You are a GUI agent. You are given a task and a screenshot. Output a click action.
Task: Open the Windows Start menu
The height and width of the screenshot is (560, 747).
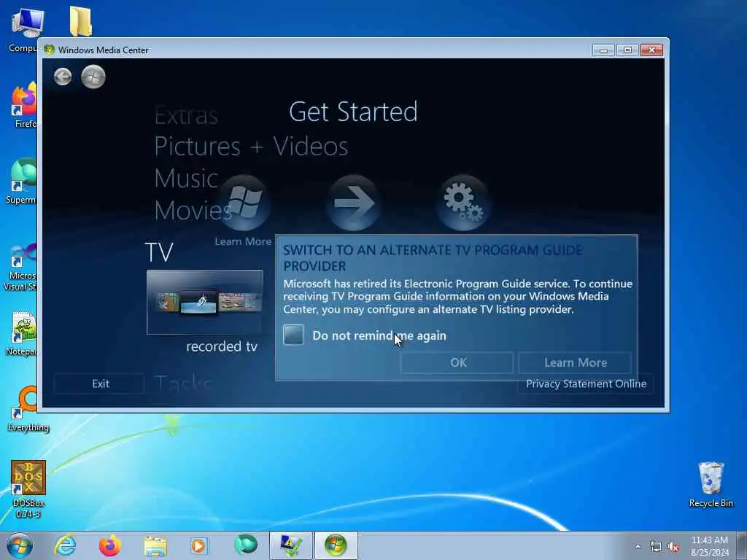pos(20,545)
